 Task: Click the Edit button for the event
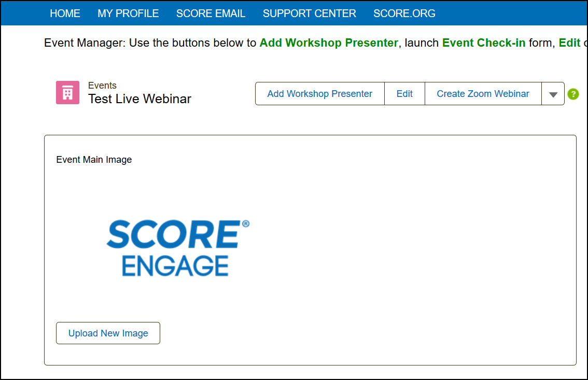pyautogui.click(x=404, y=94)
